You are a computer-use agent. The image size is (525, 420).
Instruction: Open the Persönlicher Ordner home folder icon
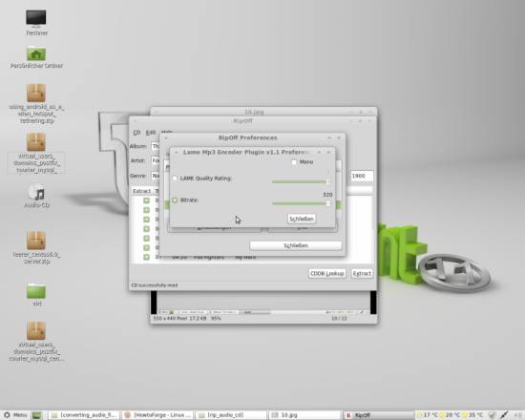pos(36,54)
